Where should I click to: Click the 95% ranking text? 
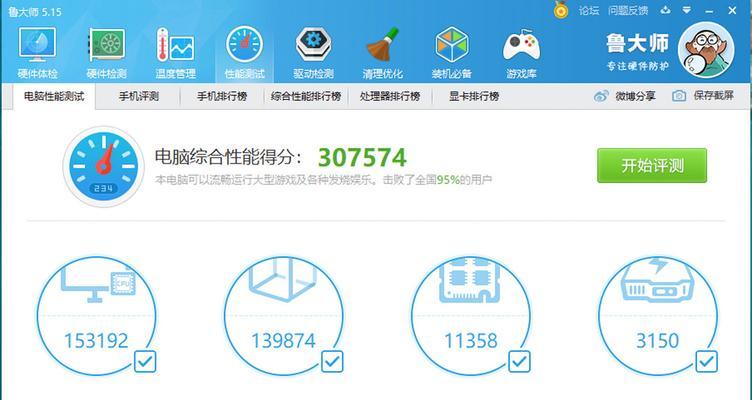coord(448,180)
